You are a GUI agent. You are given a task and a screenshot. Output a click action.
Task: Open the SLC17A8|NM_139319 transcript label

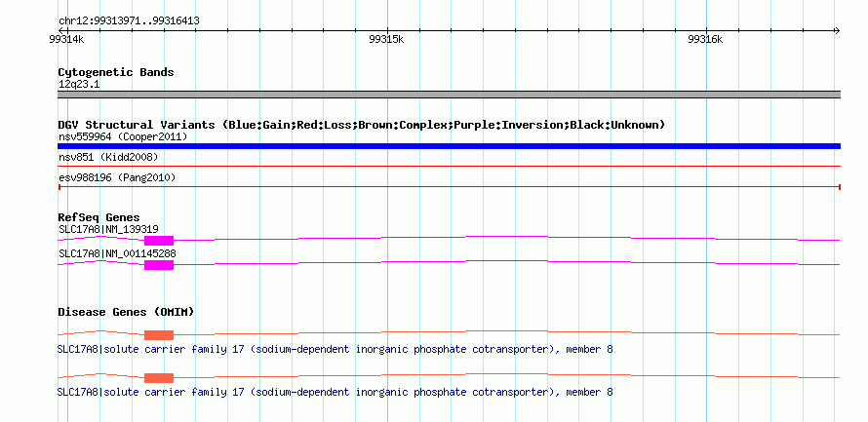[108, 229]
